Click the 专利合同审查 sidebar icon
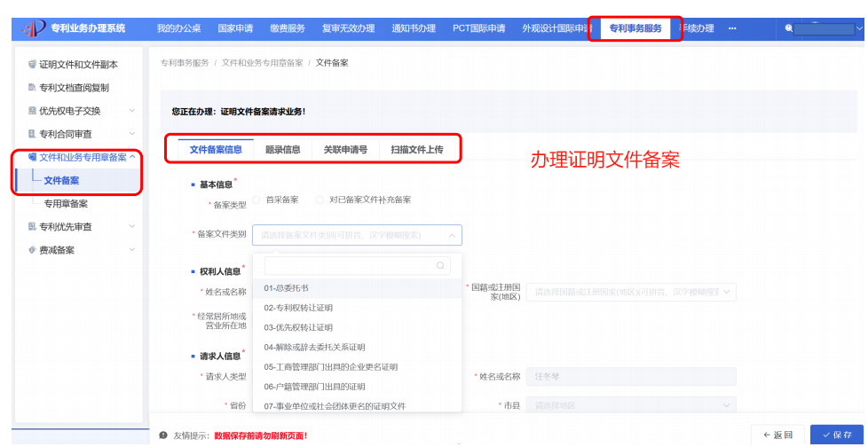The height and width of the screenshot is (447, 868). pyautogui.click(x=32, y=134)
